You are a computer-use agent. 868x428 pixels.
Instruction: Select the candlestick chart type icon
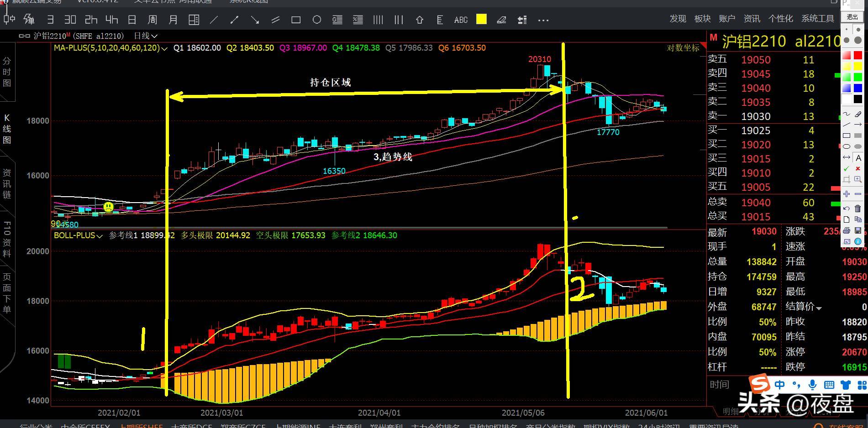9,19
